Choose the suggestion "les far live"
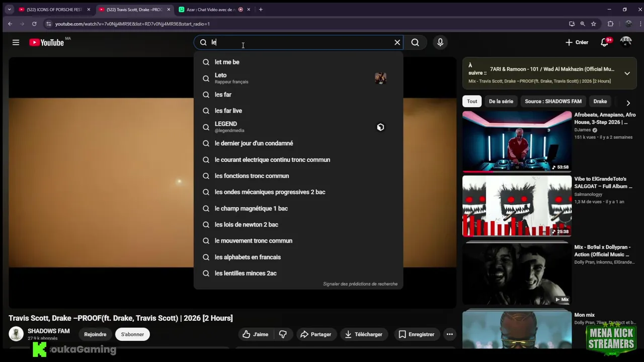The width and height of the screenshot is (644, 362). click(x=298, y=111)
